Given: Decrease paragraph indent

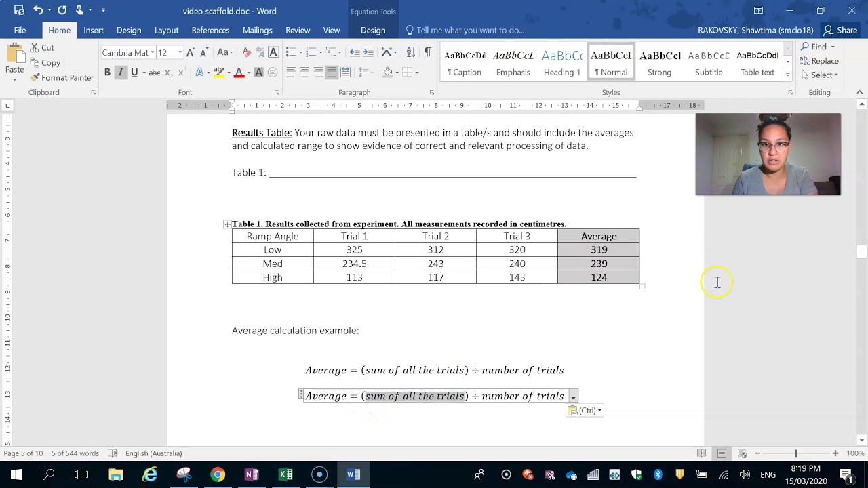Looking at the screenshot, I should (355, 52).
